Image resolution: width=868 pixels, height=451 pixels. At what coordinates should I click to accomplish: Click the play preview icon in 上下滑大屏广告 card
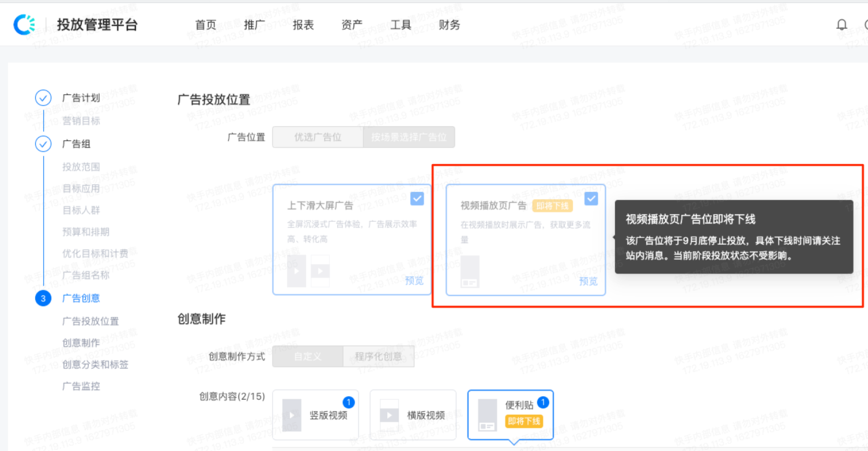point(296,270)
